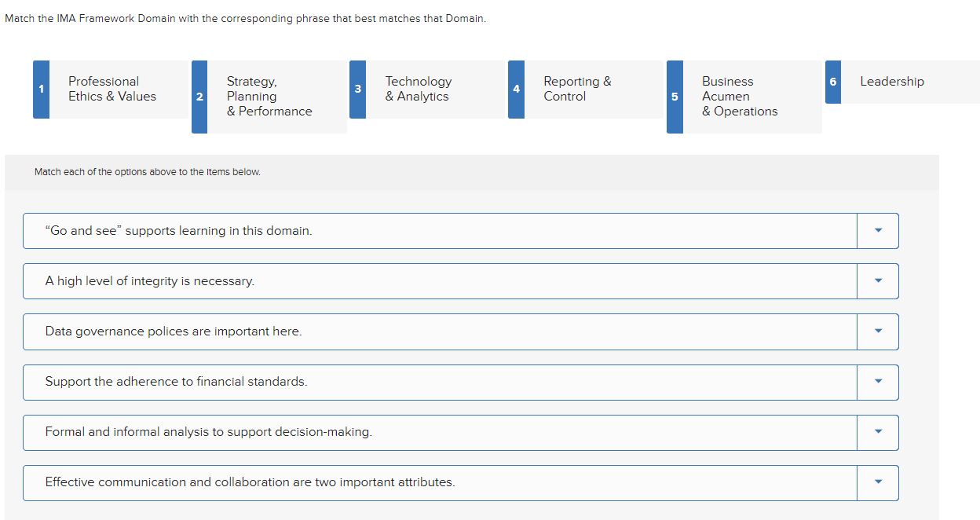Choose the Reporting & Control domain
The image size is (980, 520).
pyautogui.click(x=577, y=89)
